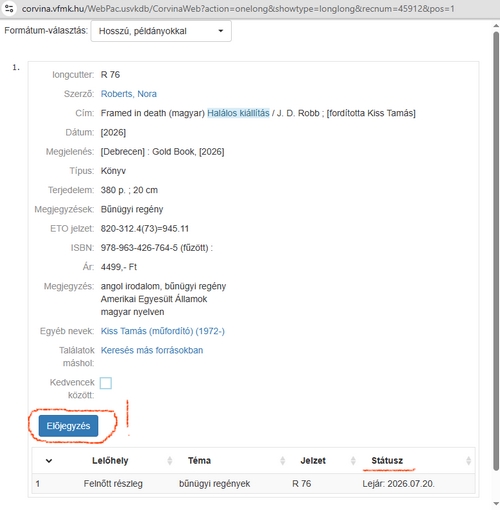Click the Lelőhely column header
This screenshot has height=510, width=500.
click(x=110, y=461)
